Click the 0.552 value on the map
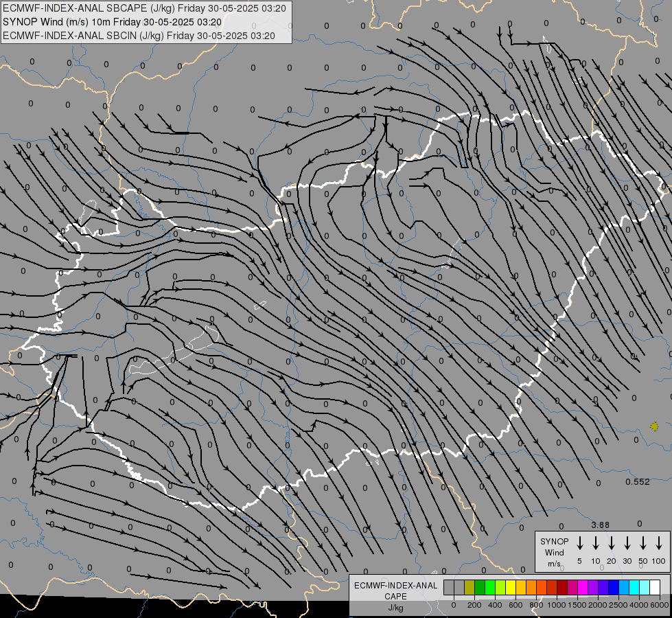Viewport: 672px width, 618px height. [637, 481]
